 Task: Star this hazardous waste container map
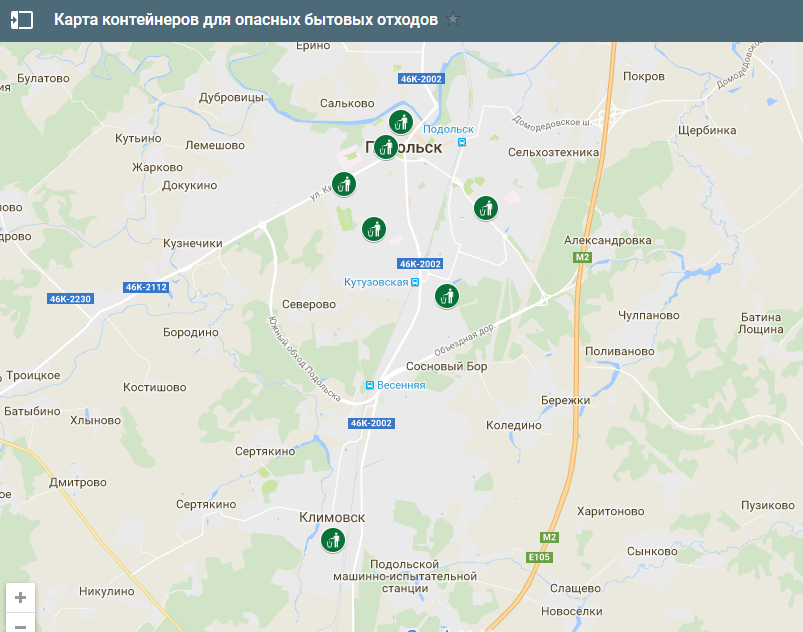pyautogui.click(x=454, y=20)
